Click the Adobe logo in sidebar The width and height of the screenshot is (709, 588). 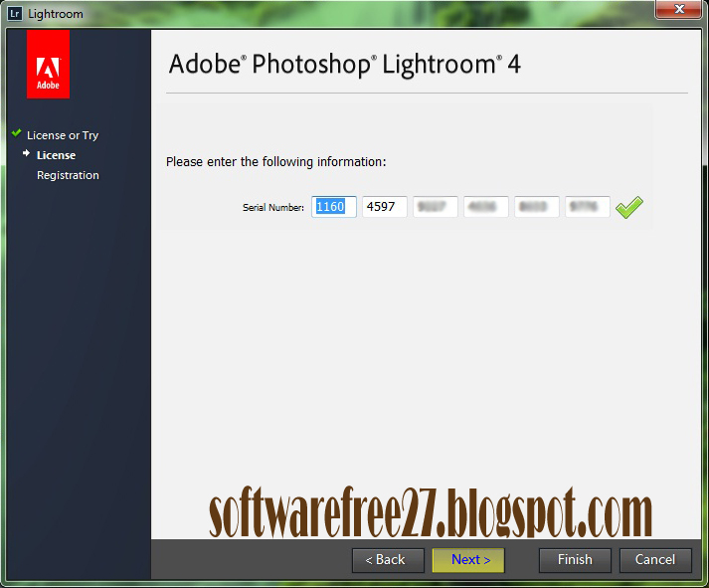coord(48,64)
